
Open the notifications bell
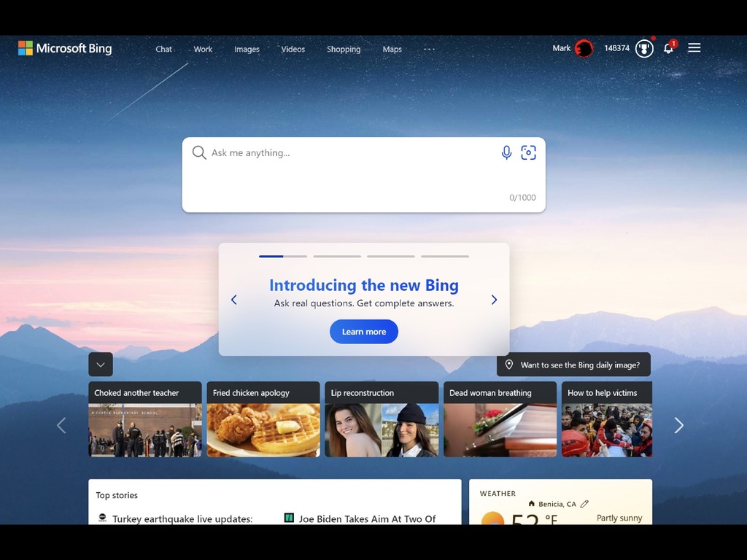pos(668,47)
